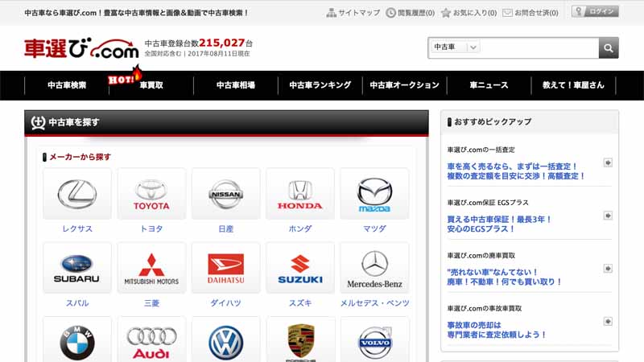The width and height of the screenshot is (644, 362).
Task: Open 中古車相場 nav item
Action: (x=236, y=85)
